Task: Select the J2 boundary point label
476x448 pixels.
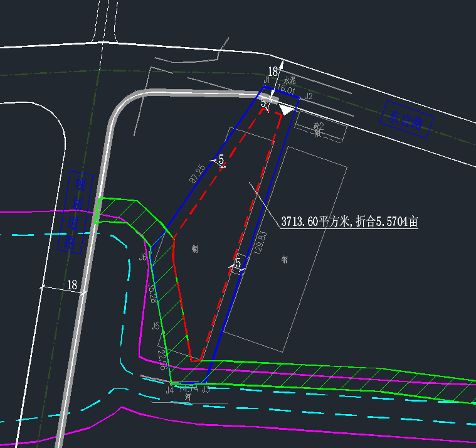Action: click(x=309, y=96)
